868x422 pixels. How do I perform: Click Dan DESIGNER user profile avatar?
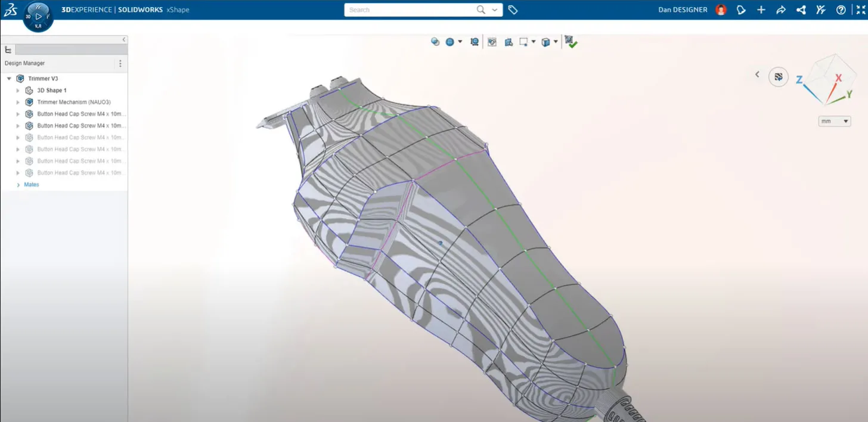720,10
